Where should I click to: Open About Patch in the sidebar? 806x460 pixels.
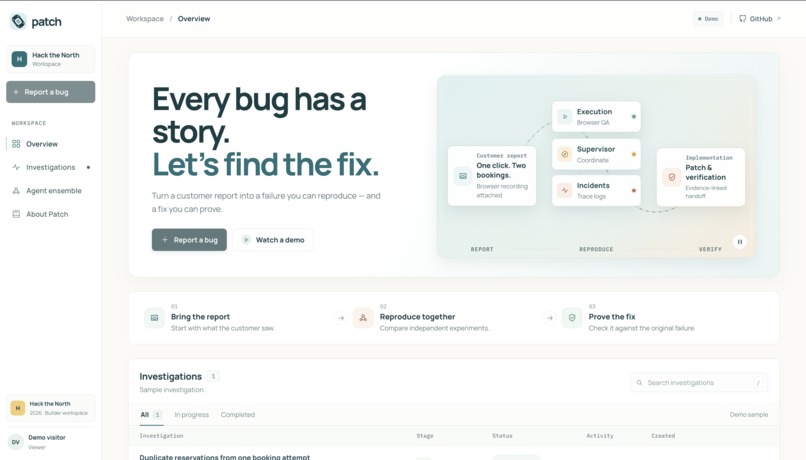tap(50, 214)
